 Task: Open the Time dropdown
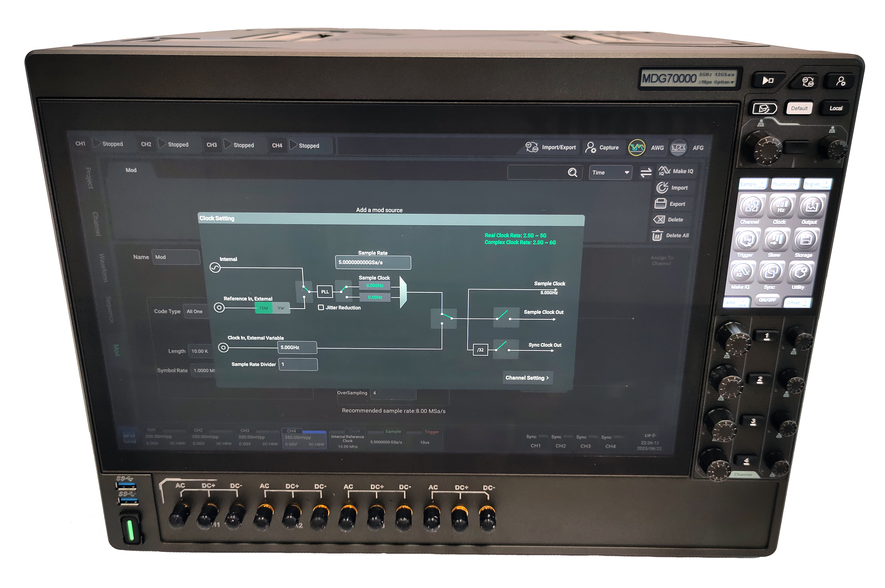point(610,173)
